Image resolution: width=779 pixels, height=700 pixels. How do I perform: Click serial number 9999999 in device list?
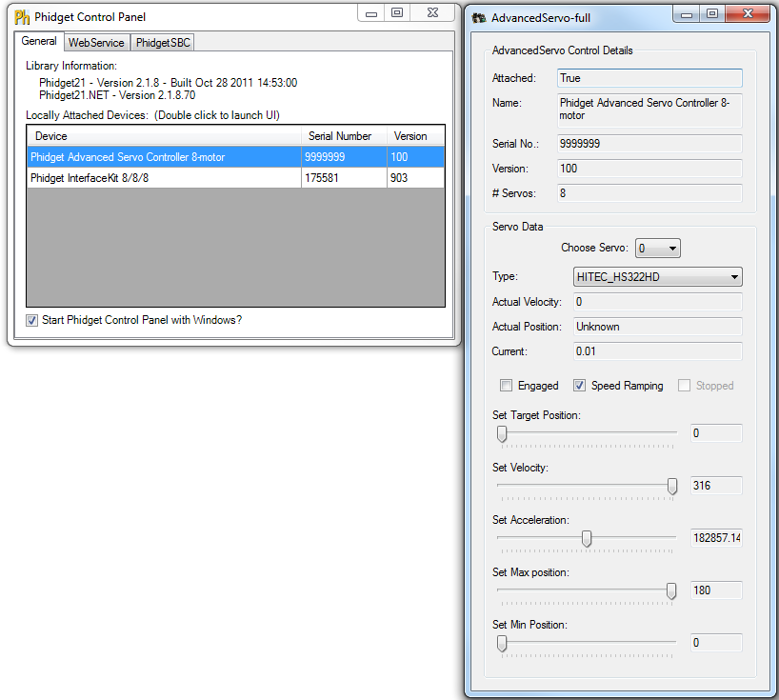click(345, 157)
